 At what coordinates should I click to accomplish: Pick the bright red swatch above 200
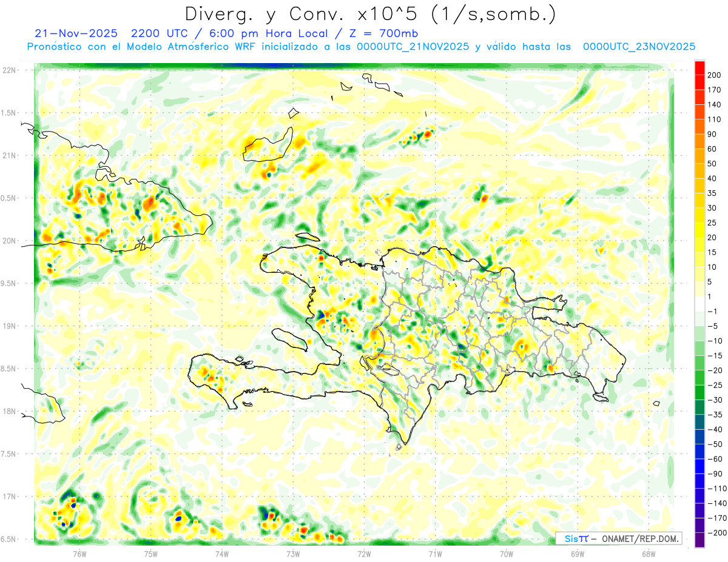pyautogui.click(x=699, y=69)
